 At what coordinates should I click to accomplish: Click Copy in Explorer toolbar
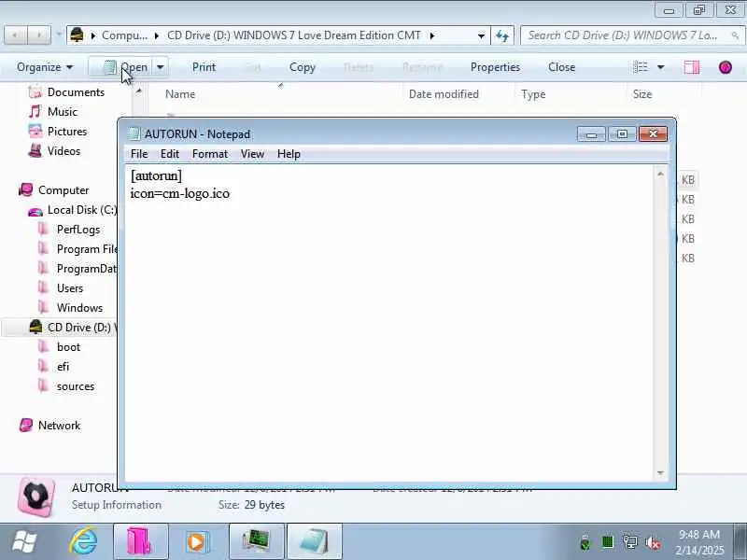click(303, 67)
